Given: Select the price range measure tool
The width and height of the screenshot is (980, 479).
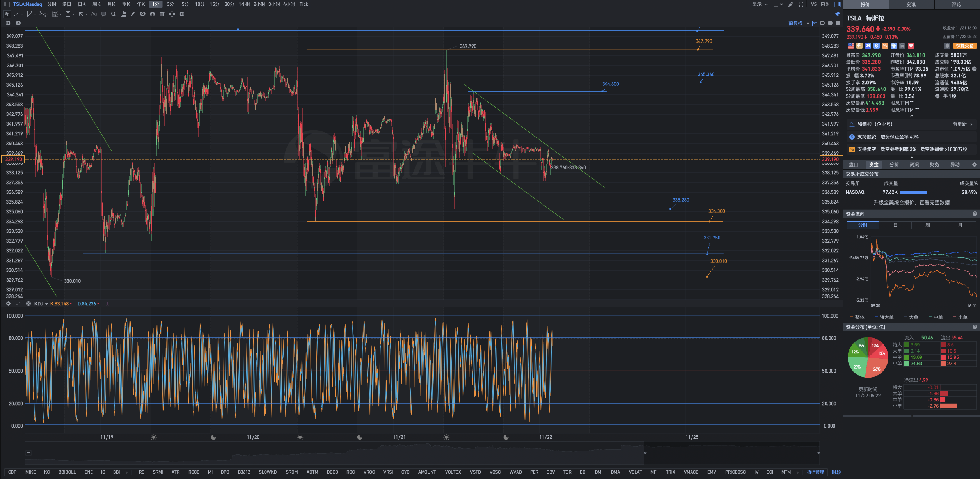Looking at the screenshot, I should point(69,14).
